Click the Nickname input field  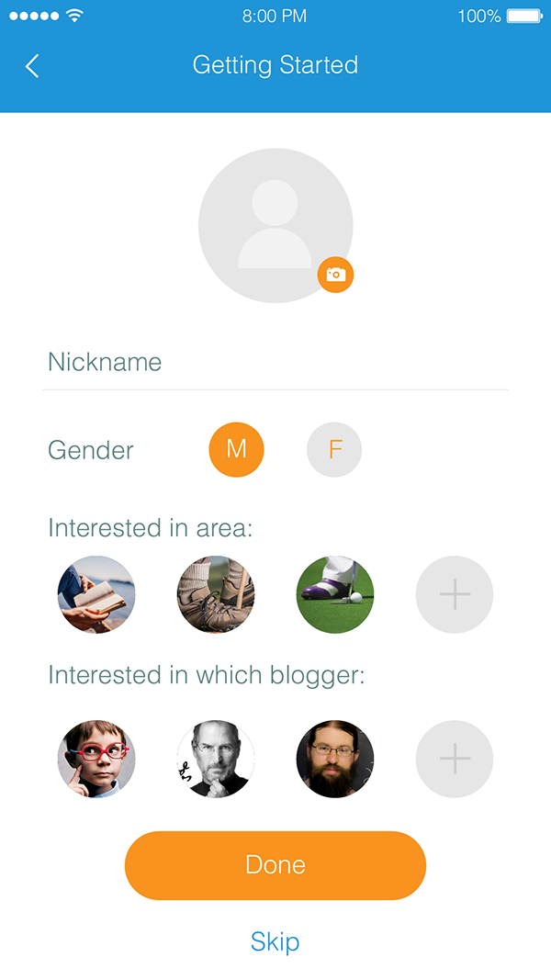pyautogui.click(x=275, y=363)
